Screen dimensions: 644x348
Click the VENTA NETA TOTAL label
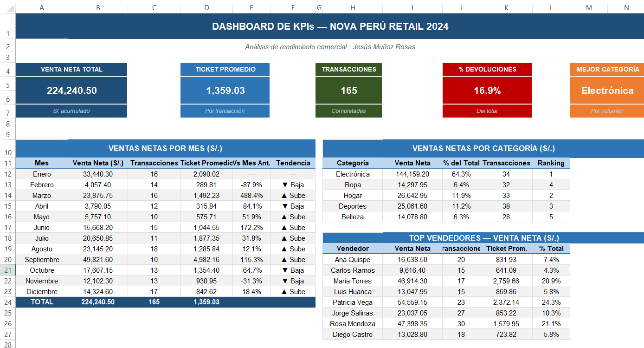point(71,69)
